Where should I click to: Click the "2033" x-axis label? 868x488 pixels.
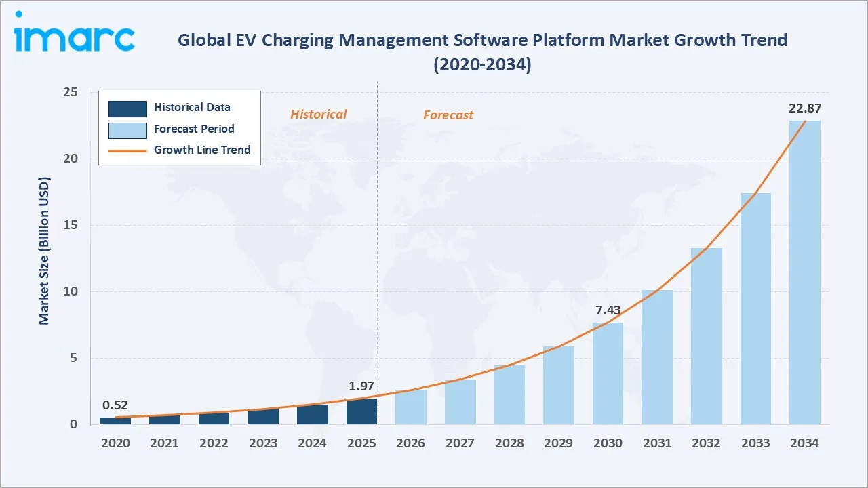point(756,443)
